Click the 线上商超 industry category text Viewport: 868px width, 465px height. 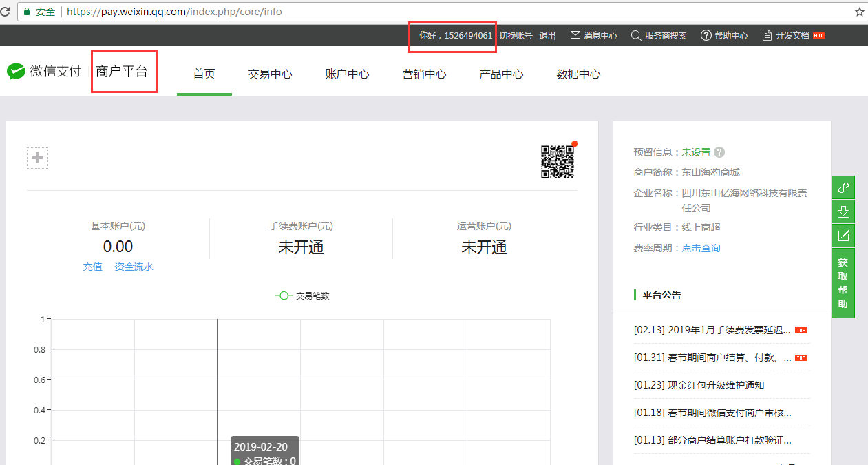pyautogui.click(x=701, y=227)
